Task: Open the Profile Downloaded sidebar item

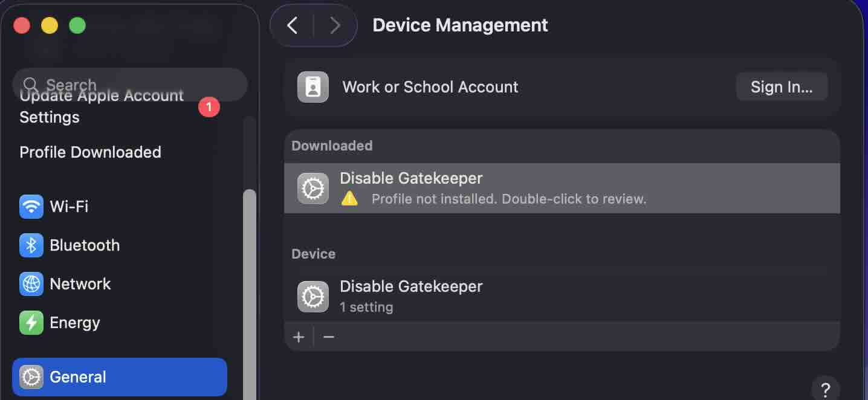Action: click(x=91, y=152)
